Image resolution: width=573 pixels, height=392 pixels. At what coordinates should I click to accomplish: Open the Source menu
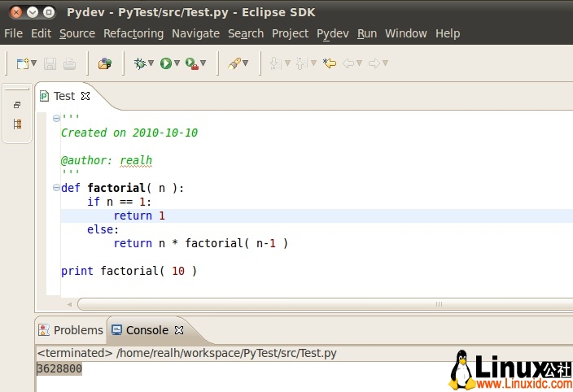pyautogui.click(x=77, y=33)
